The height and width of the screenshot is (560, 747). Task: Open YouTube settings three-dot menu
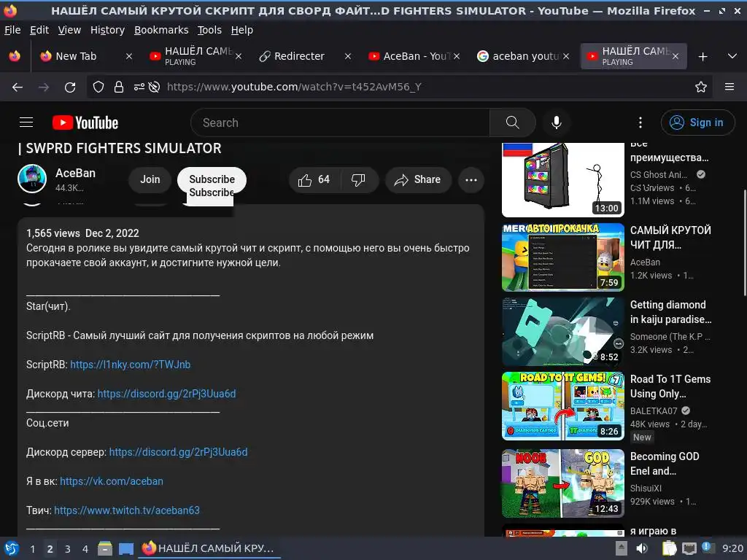click(640, 122)
